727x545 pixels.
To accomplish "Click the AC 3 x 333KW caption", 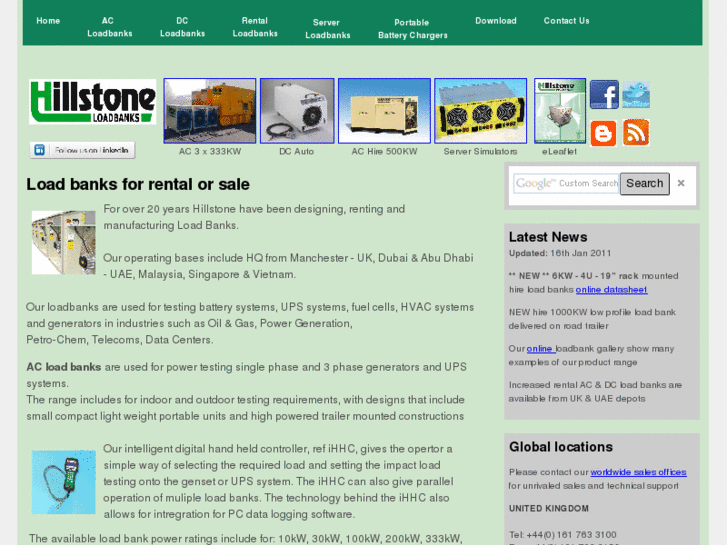I will [x=210, y=152].
